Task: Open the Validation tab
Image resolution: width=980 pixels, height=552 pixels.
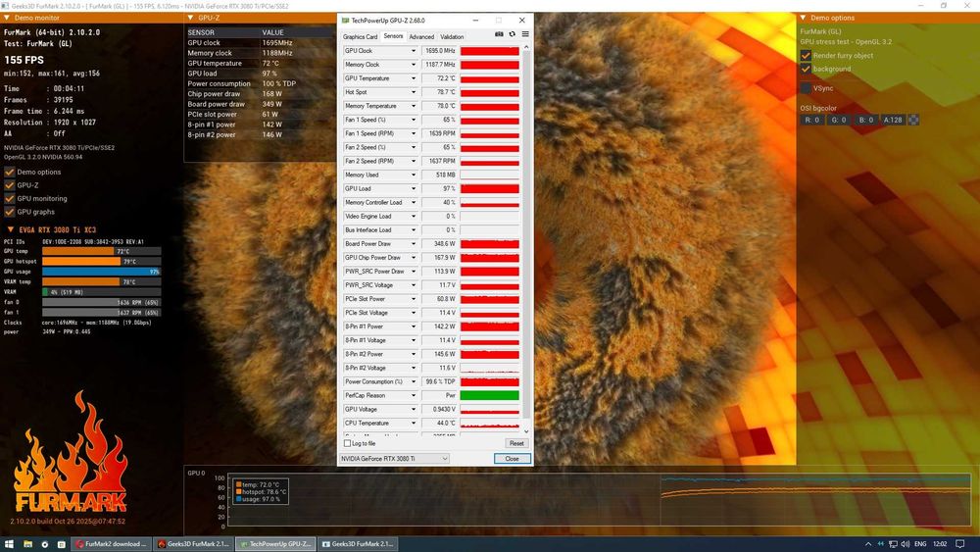Action: 452,37
